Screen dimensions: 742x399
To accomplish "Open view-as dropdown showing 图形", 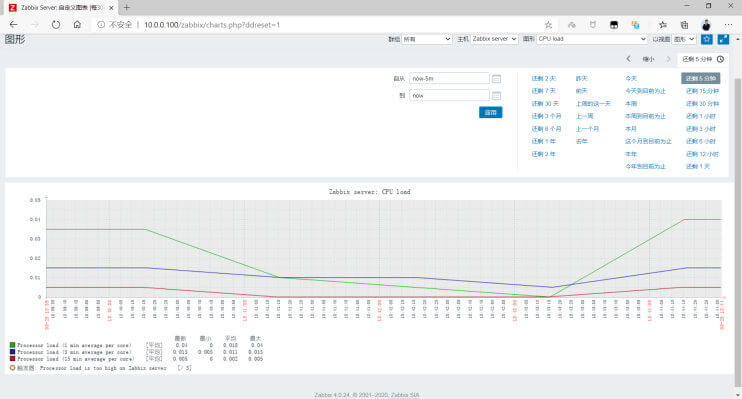I will (x=684, y=39).
